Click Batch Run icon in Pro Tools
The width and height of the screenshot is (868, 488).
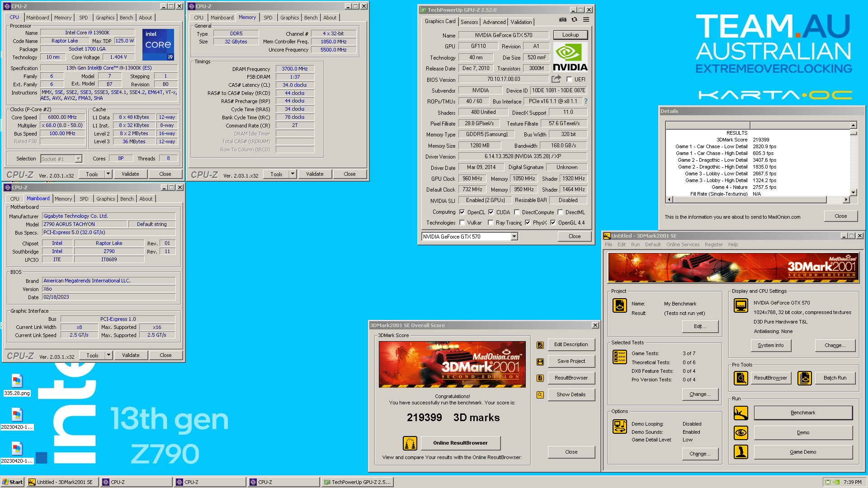coord(805,378)
